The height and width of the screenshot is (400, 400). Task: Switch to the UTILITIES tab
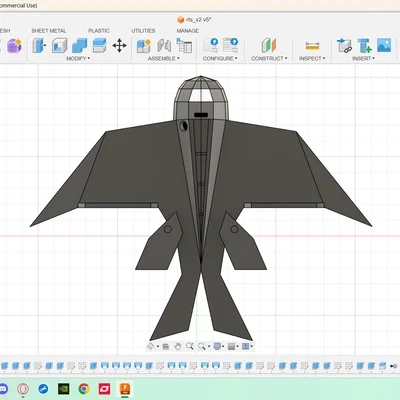[143, 31]
